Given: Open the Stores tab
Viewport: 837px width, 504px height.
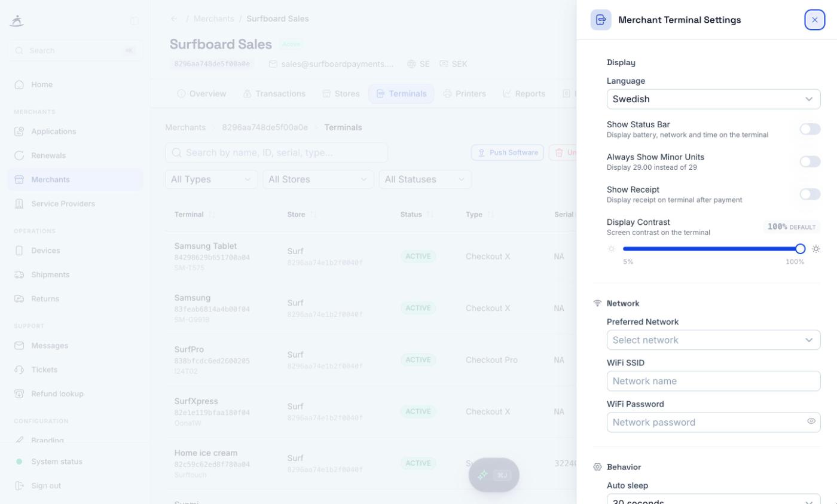Looking at the screenshot, I should coord(341,94).
